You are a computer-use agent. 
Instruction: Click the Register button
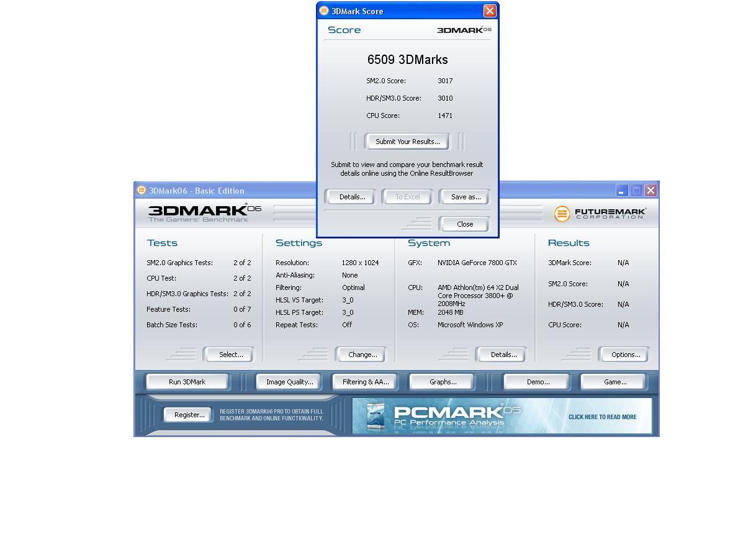[188, 415]
